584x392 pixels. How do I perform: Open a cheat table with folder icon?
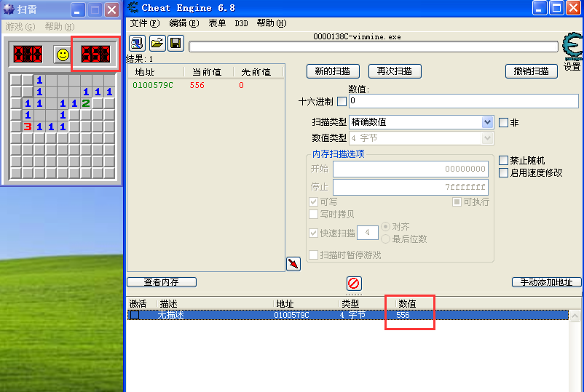pyautogui.click(x=157, y=43)
